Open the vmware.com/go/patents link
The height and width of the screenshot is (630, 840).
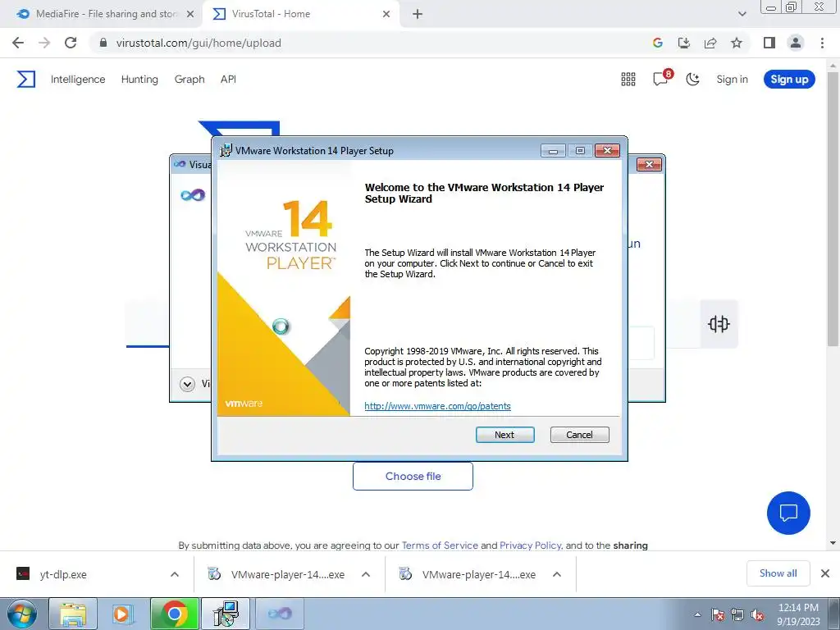pyautogui.click(x=437, y=406)
